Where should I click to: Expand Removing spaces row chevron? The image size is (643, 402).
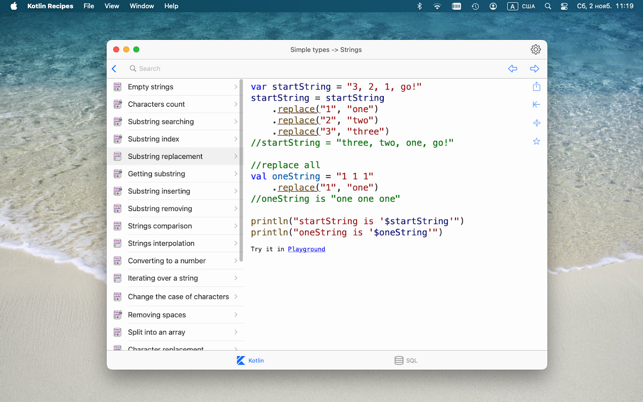pyautogui.click(x=236, y=315)
